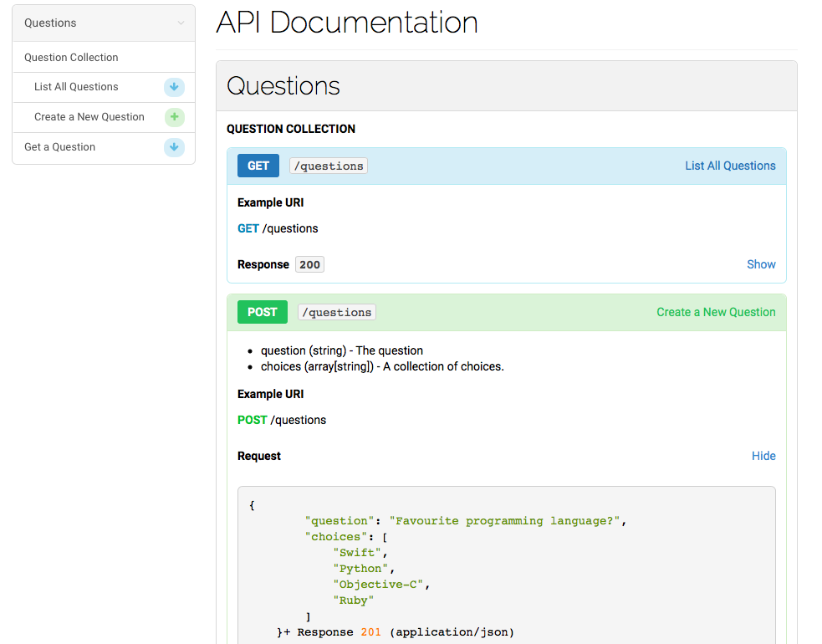Click the green POST method badge
822x644 pixels.
(262, 312)
